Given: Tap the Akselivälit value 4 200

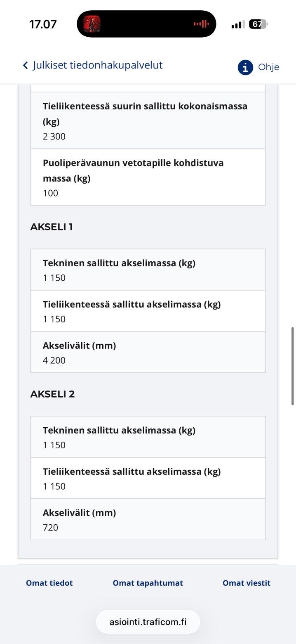Looking at the screenshot, I should pos(54,360).
